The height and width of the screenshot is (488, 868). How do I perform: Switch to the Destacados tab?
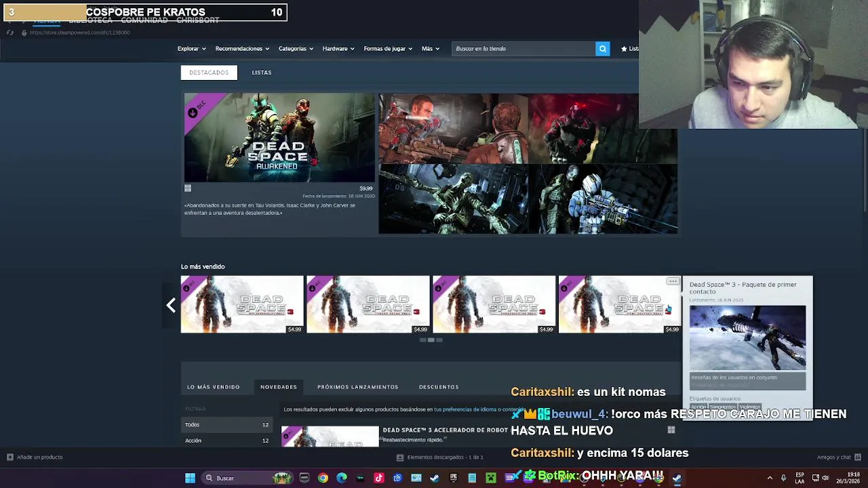(209, 73)
